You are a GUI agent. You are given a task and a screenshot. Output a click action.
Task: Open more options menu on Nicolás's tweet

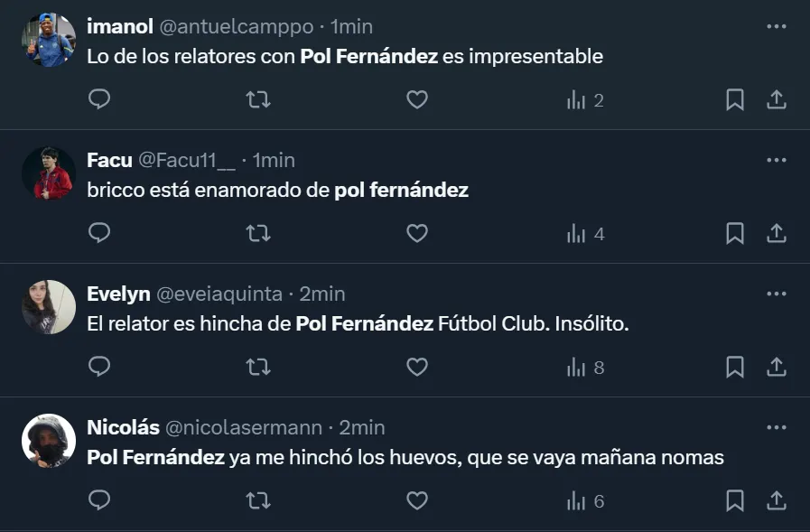[x=776, y=427]
